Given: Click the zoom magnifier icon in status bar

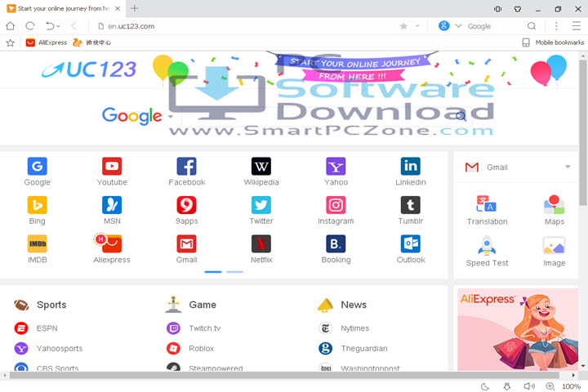Looking at the screenshot, I should [x=550, y=386].
